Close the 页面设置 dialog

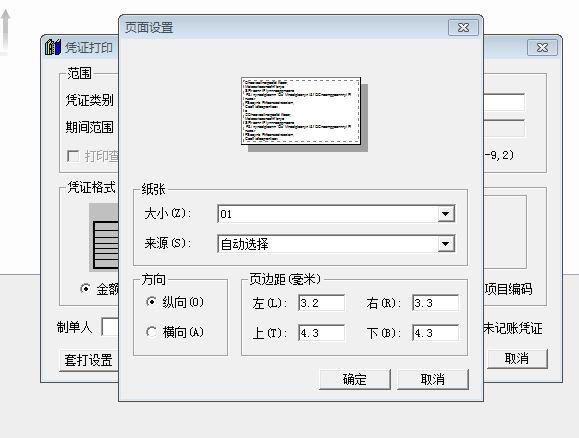tap(463, 27)
